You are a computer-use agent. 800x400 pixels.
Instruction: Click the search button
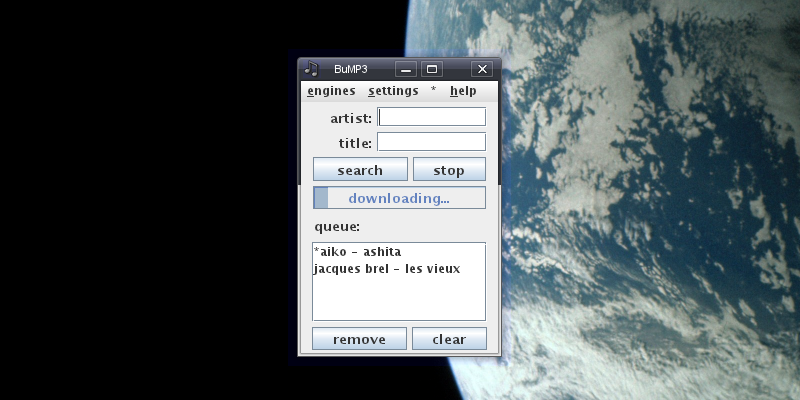pos(360,169)
